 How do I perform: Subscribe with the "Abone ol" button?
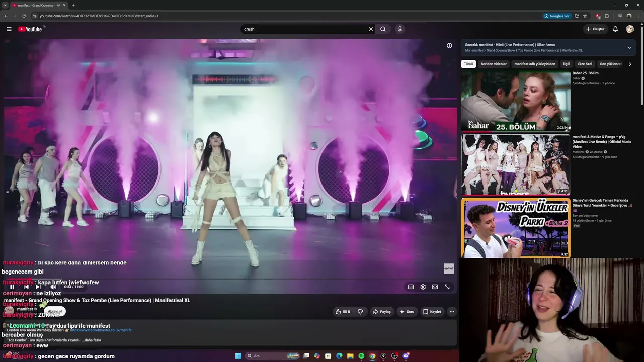[x=55, y=311]
